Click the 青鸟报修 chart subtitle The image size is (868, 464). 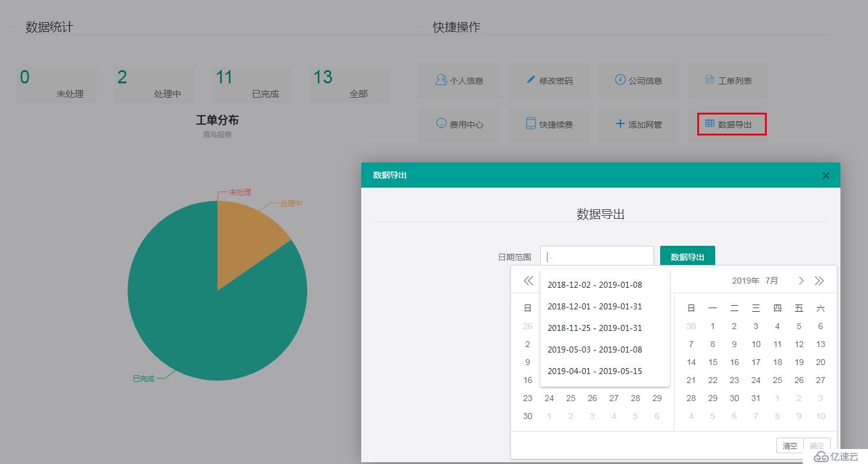tap(217, 135)
